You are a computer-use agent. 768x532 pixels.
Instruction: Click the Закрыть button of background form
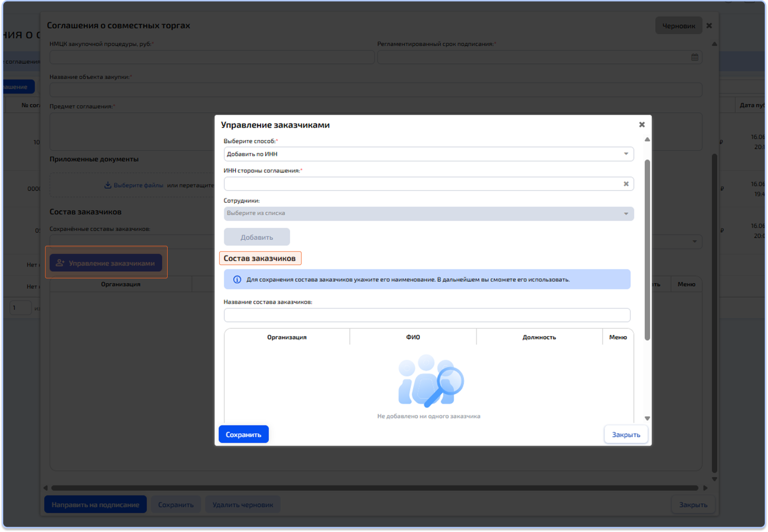point(693,504)
